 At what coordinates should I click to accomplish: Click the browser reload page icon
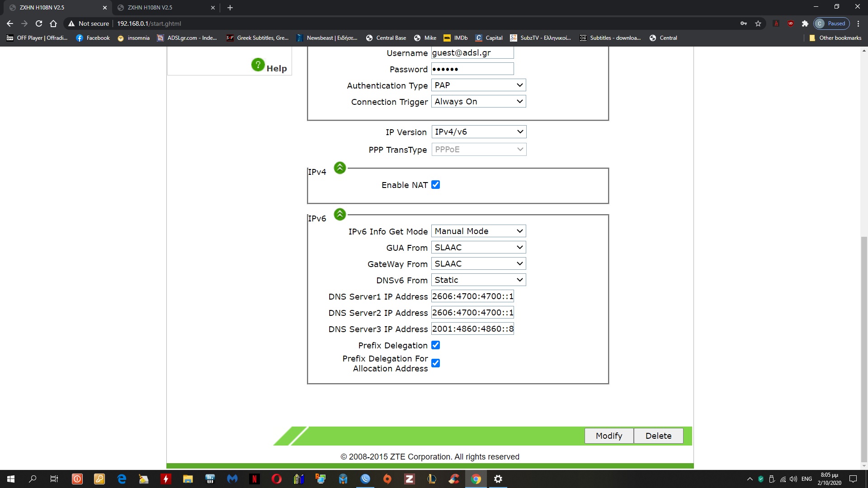click(39, 23)
